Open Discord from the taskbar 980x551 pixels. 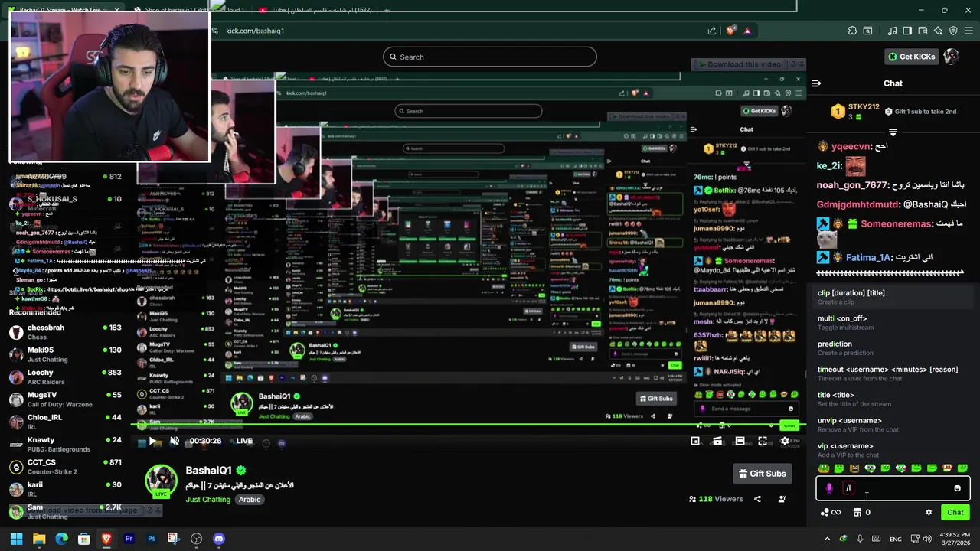pyautogui.click(x=219, y=539)
